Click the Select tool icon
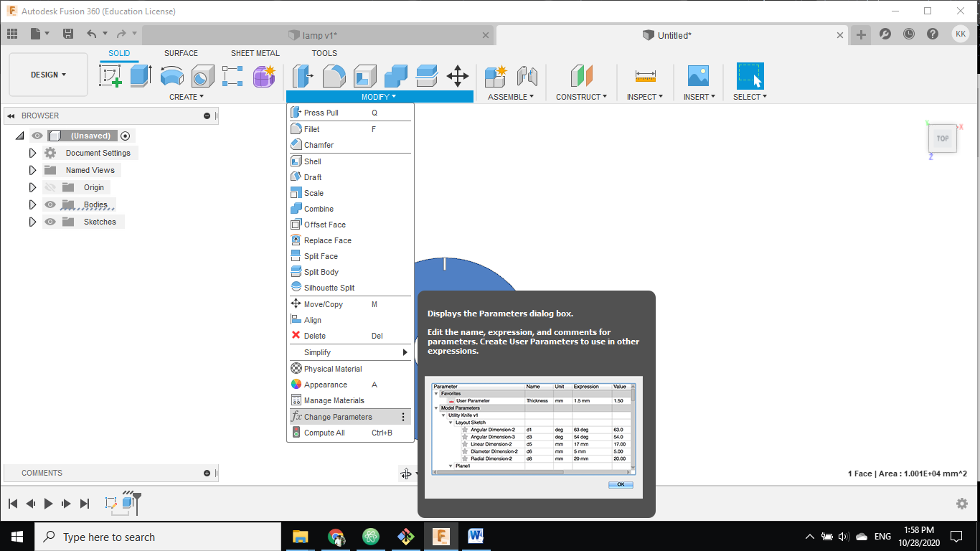This screenshot has width=980, height=551. coord(750,75)
